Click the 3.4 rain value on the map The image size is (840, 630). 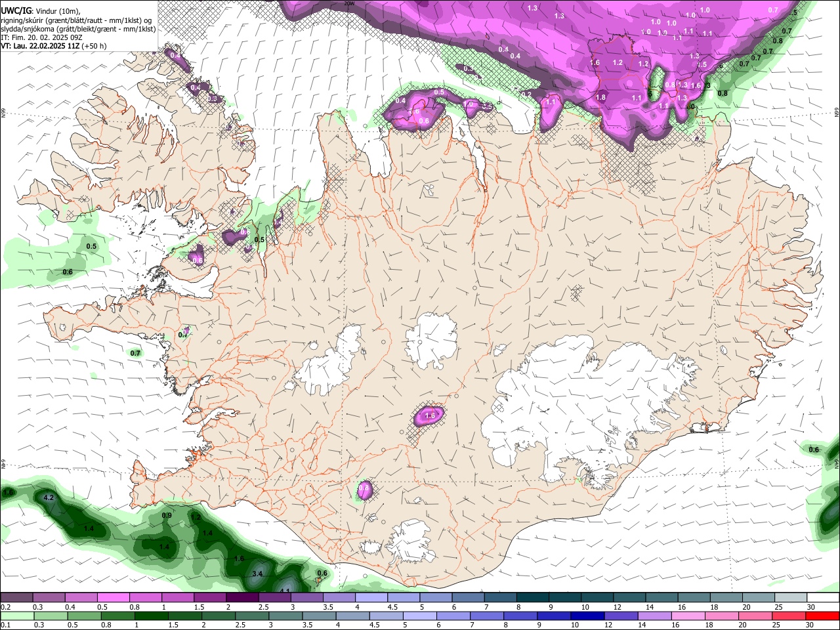[257, 574]
